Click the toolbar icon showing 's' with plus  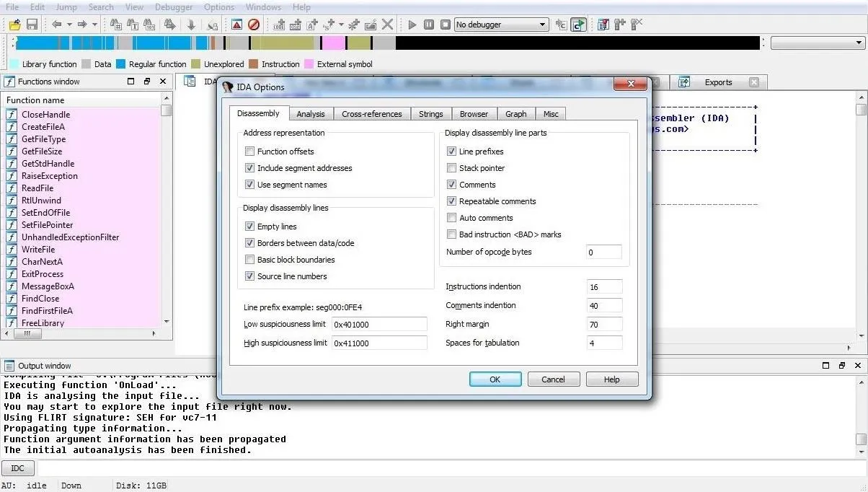click(329, 25)
